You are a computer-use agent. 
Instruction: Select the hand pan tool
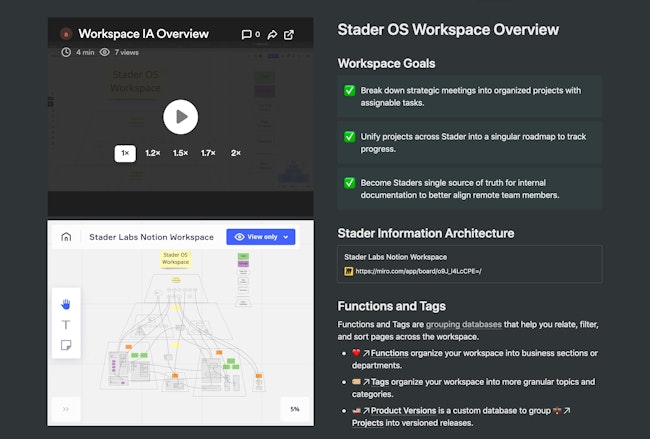[x=66, y=304]
